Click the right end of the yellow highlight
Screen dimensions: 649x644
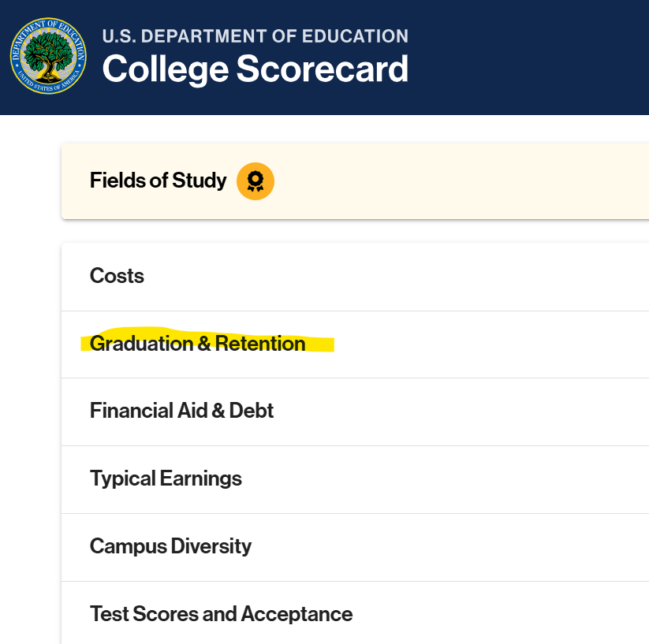(330, 344)
